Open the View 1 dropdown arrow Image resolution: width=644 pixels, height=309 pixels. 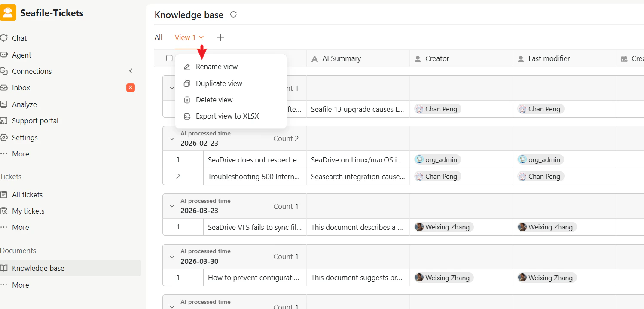(x=201, y=37)
